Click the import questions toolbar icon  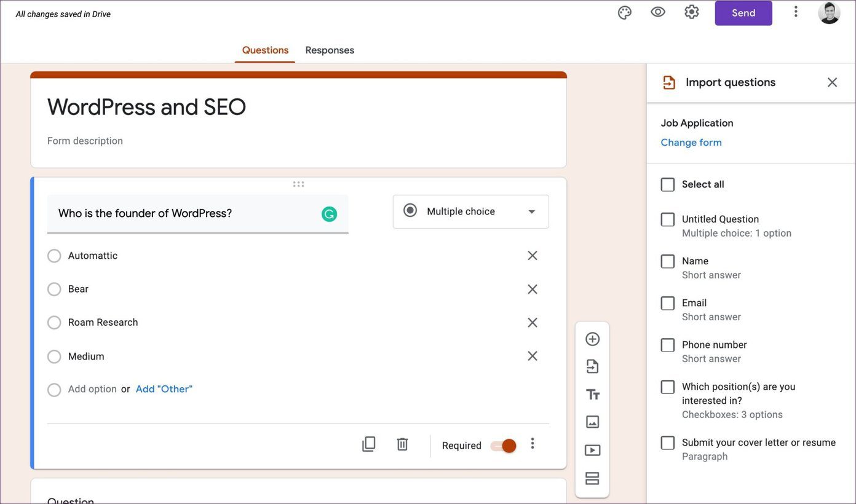coord(592,367)
